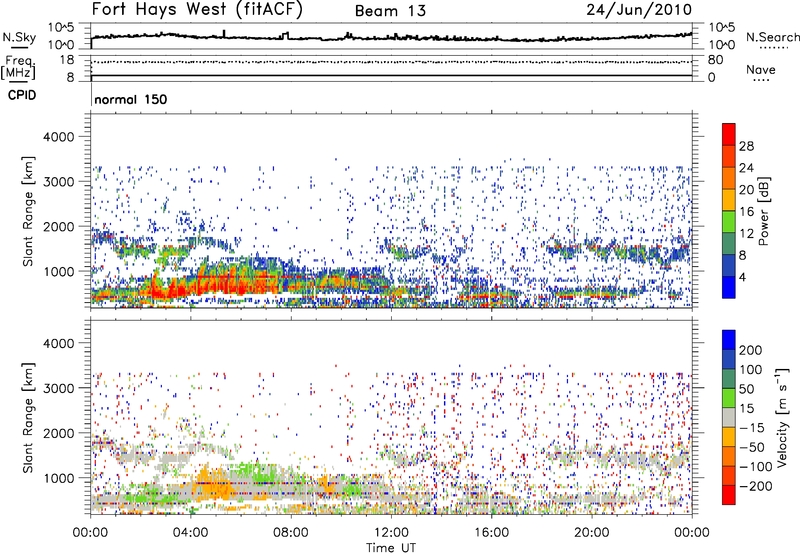Click the '3000' label on the velocity panel axis
The width and height of the screenshot is (800, 554).
click(x=59, y=388)
